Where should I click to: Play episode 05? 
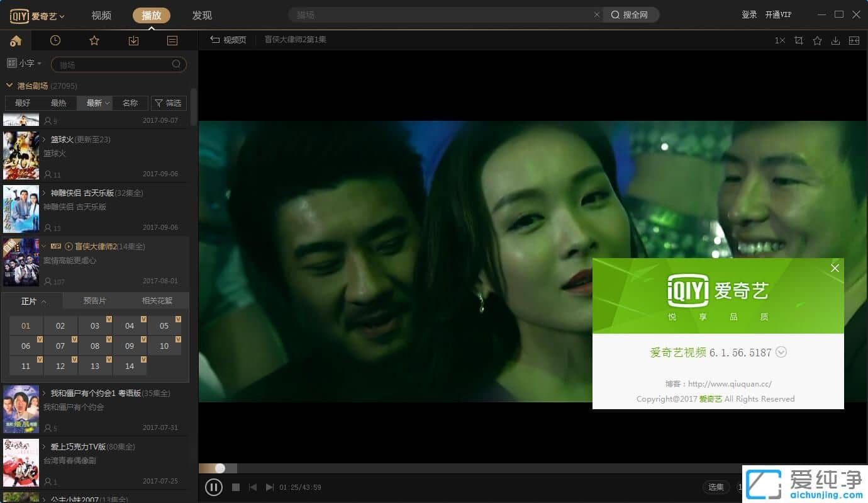(164, 325)
